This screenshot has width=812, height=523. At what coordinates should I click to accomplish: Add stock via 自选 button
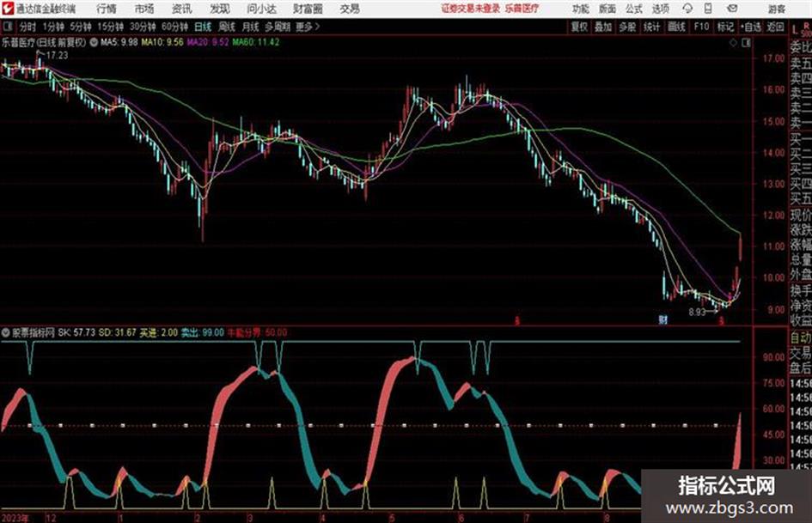pyautogui.click(x=751, y=27)
